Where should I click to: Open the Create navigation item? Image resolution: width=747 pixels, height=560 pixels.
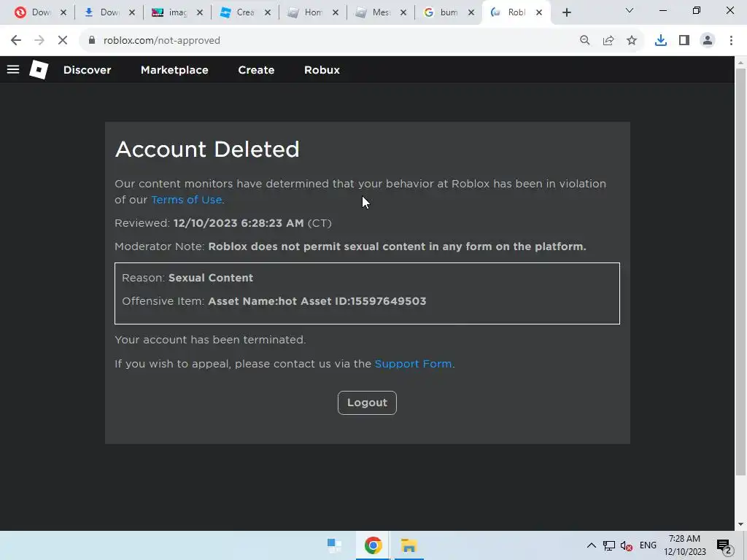click(x=256, y=70)
